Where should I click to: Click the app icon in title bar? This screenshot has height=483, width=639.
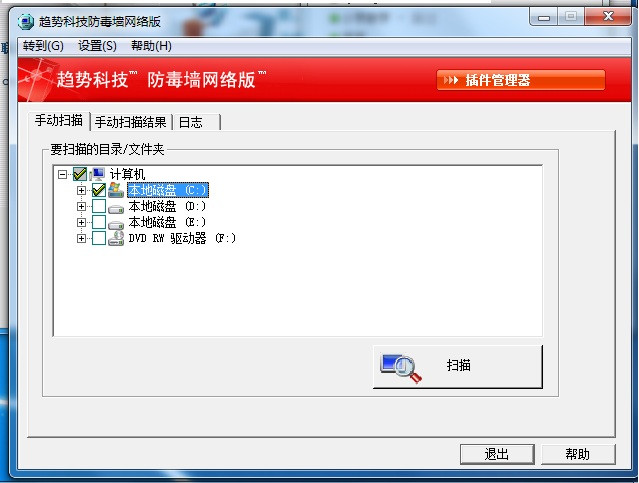click(x=26, y=21)
